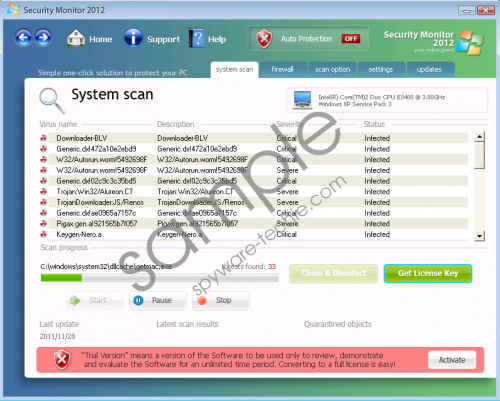The image size is (500, 401).
Task: Click the Home label in toolbar
Action: tap(101, 39)
